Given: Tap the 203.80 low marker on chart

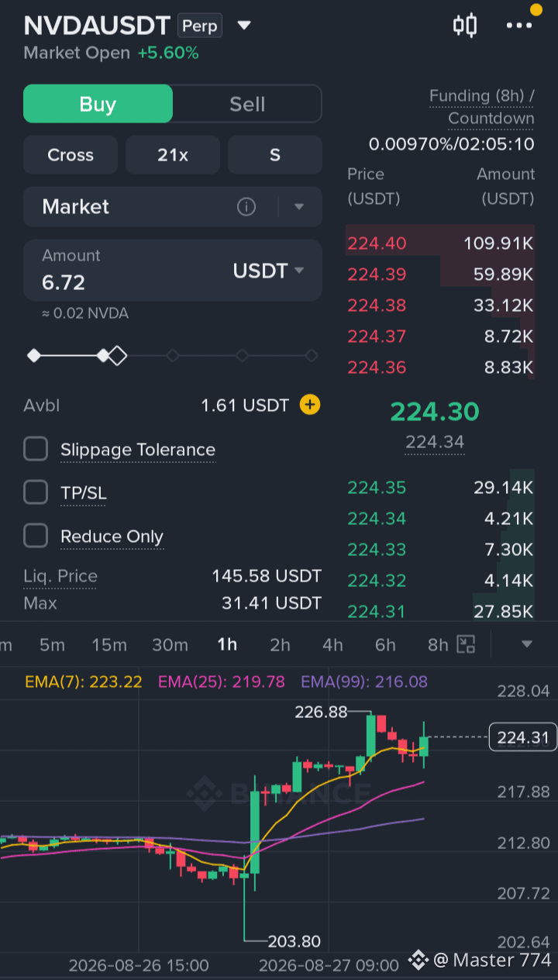Looking at the screenshot, I should point(294,942).
